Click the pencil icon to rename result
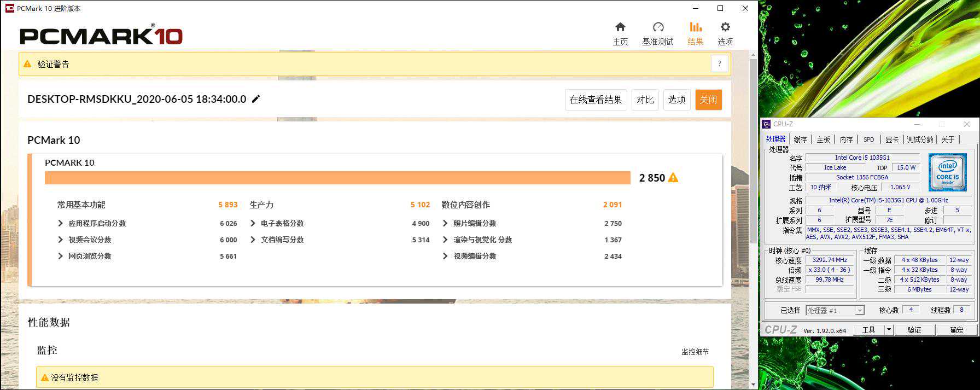This screenshot has width=980, height=390. (256, 99)
